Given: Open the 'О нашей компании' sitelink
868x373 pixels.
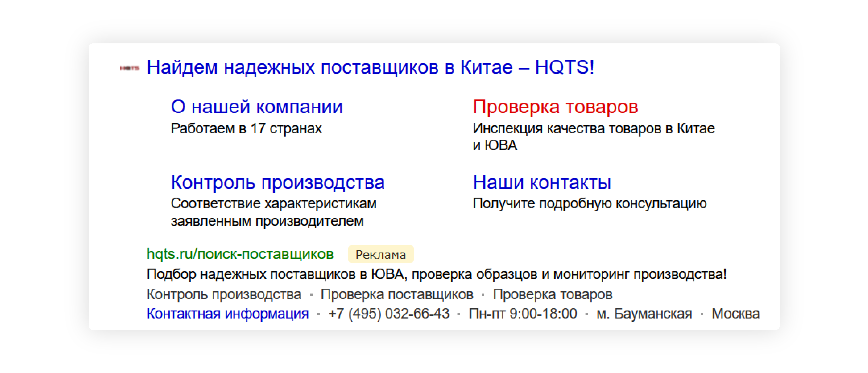Looking at the screenshot, I should pyautogui.click(x=256, y=107).
